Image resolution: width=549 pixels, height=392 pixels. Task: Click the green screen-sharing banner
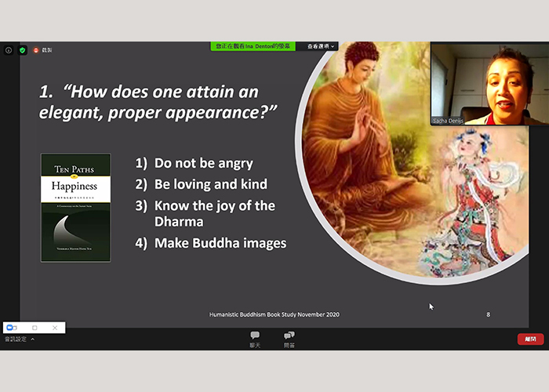pyautogui.click(x=253, y=46)
